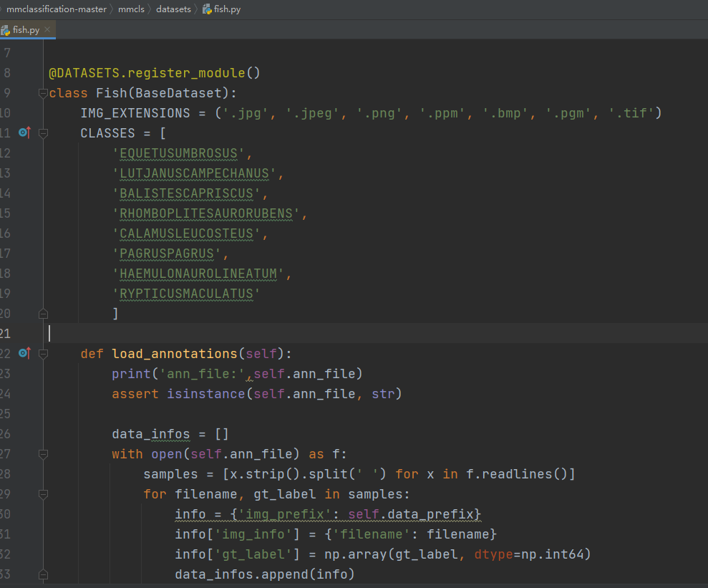
Task: Open mmcls folder in the breadcrumb
Action: coord(131,9)
